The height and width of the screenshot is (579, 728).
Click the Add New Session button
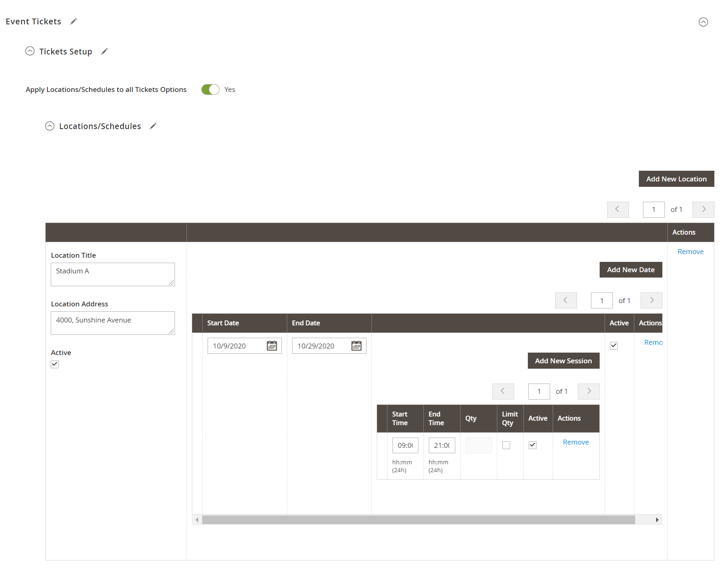(x=563, y=361)
